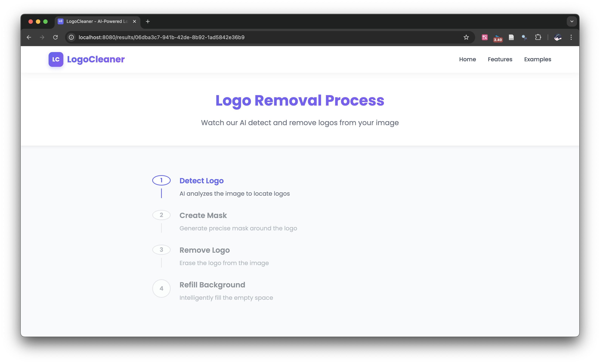Viewport: 600px width, 364px height.
Task: Click the step 1 circle indicator
Action: click(161, 180)
